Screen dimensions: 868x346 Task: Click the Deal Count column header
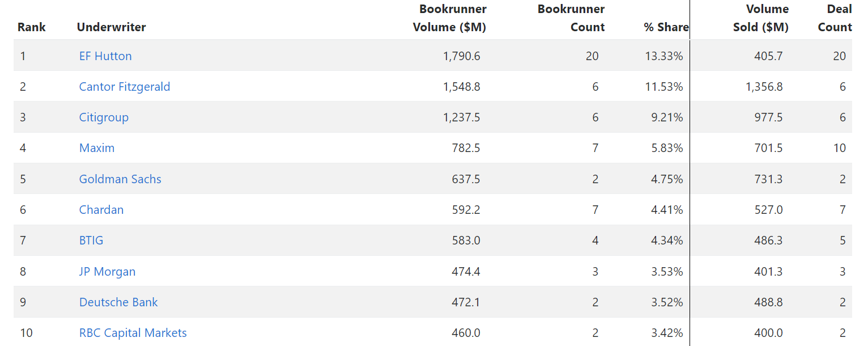[x=835, y=18]
